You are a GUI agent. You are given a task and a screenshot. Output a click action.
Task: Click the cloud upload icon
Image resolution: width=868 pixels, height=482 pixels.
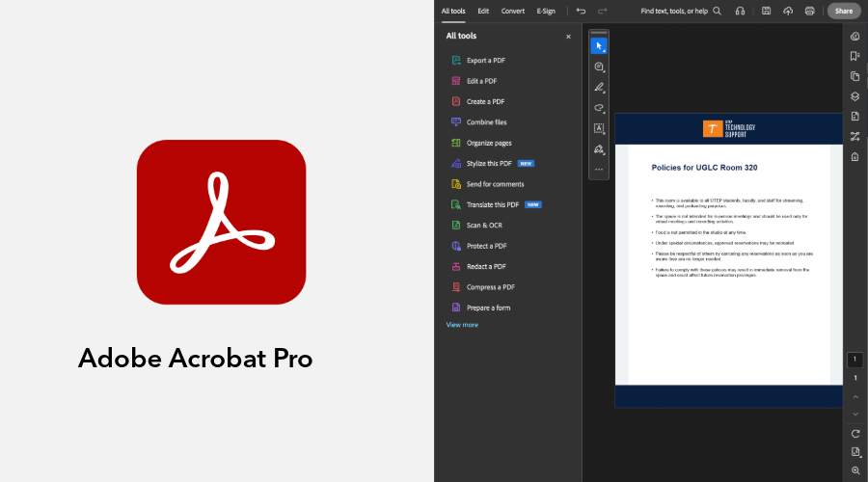click(788, 11)
